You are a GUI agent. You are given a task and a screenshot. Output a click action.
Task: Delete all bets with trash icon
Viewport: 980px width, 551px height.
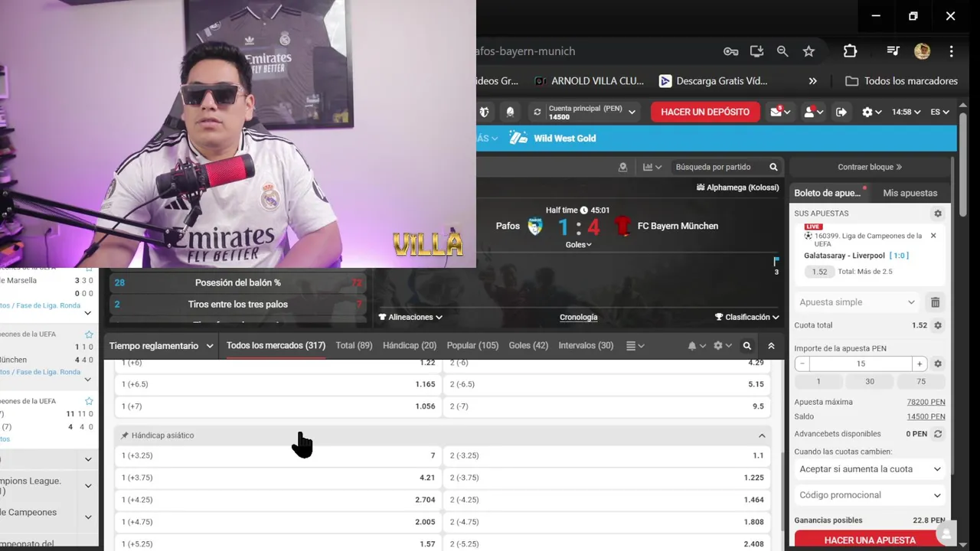click(935, 302)
